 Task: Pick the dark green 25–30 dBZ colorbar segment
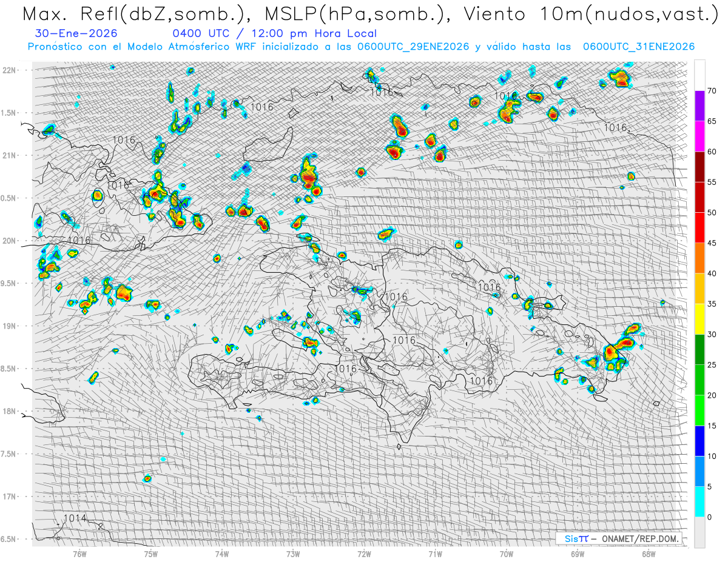point(699,350)
